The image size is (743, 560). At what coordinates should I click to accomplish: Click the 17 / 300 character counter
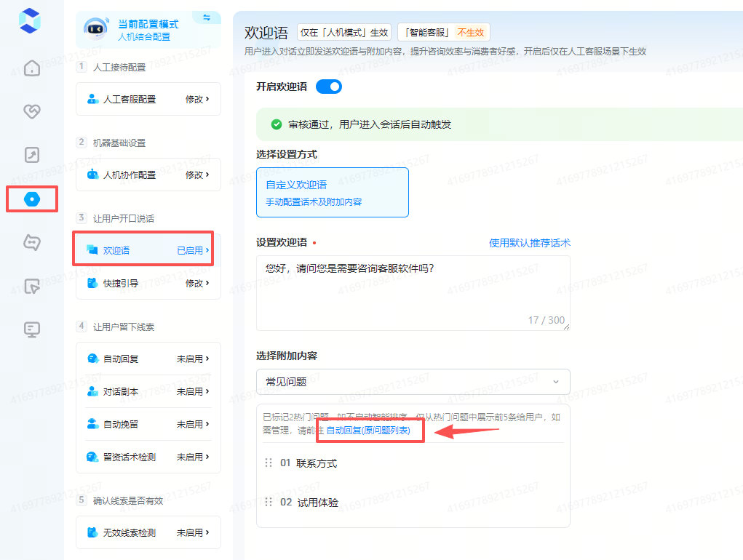(547, 320)
